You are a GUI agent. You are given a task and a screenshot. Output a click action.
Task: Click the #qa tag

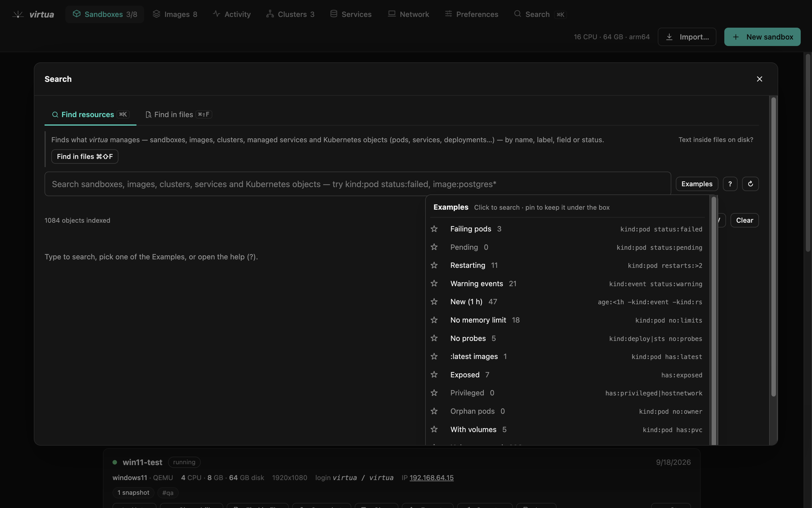(168, 492)
